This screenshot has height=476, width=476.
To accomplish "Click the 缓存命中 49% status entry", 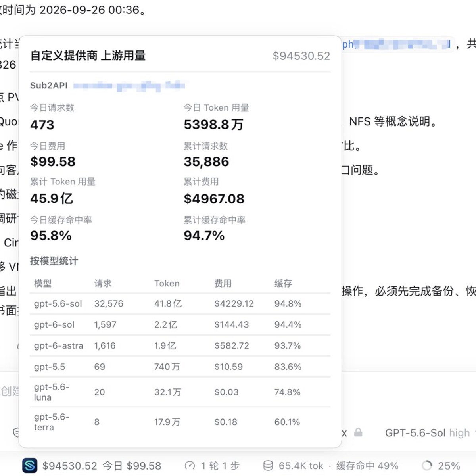I will point(367,466).
